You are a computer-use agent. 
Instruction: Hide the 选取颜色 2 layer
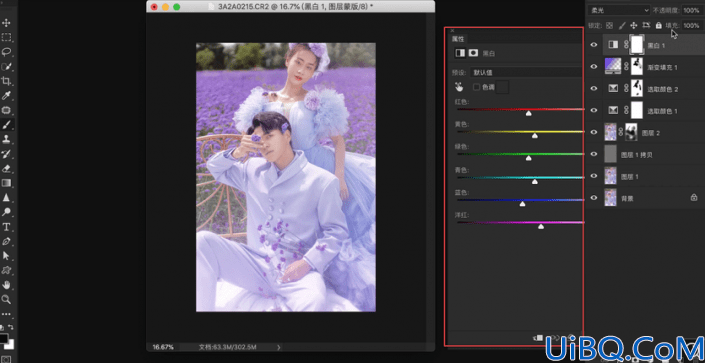click(x=593, y=89)
